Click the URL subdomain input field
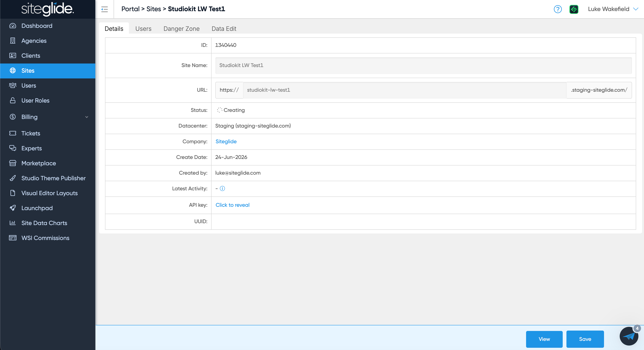Image resolution: width=644 pixels, height=350 pixels. 404,90
